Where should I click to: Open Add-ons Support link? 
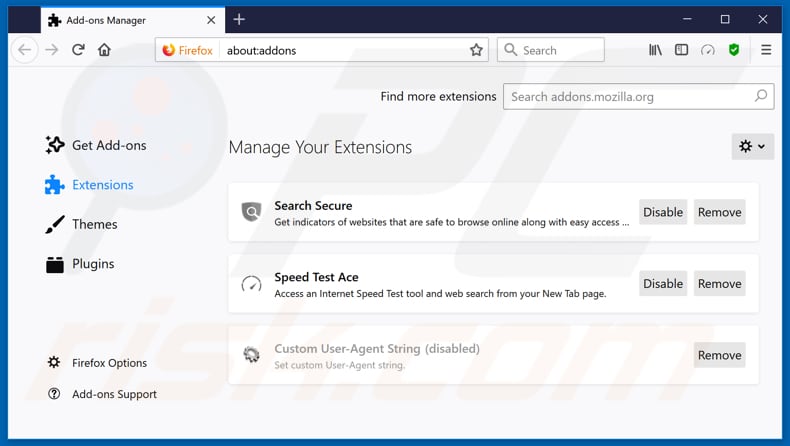pos(102,394)
